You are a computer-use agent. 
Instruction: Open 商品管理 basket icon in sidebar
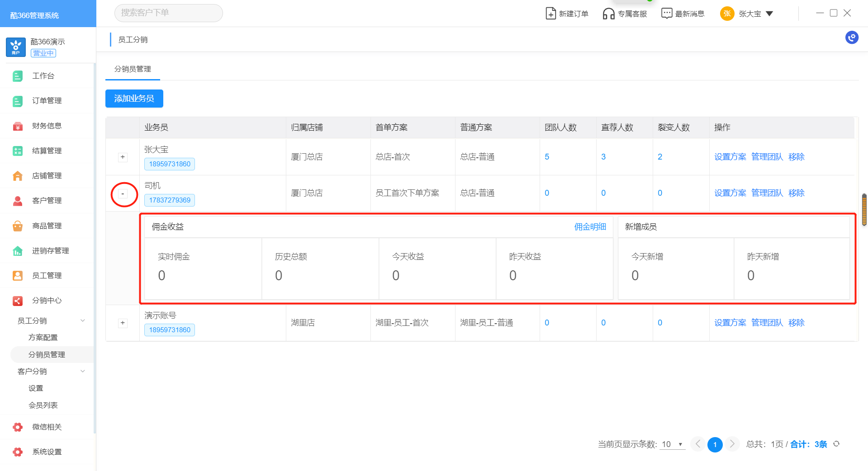point(18,226)
